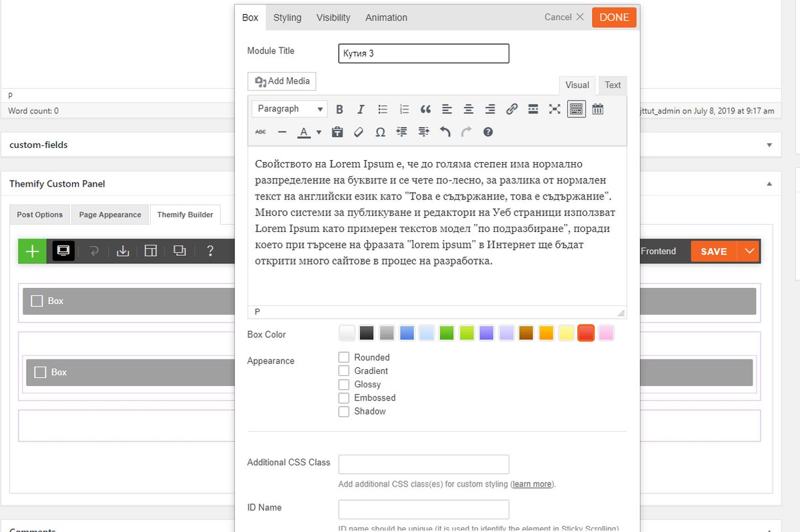The height and width of the screenshot is (532, 800).
Task: Switch to the Styling tab
Action: click(x=287, y=18)
